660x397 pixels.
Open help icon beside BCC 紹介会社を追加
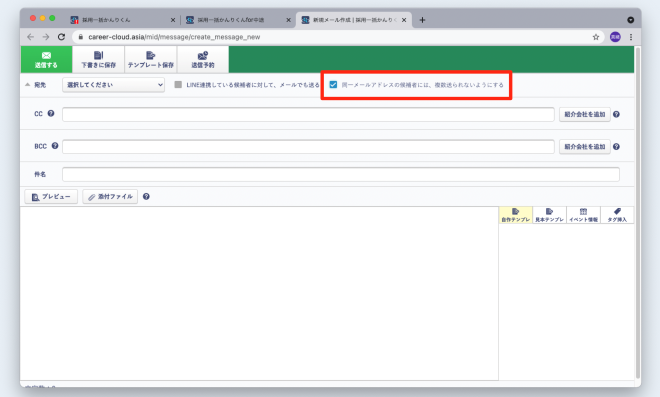[616, 147]
